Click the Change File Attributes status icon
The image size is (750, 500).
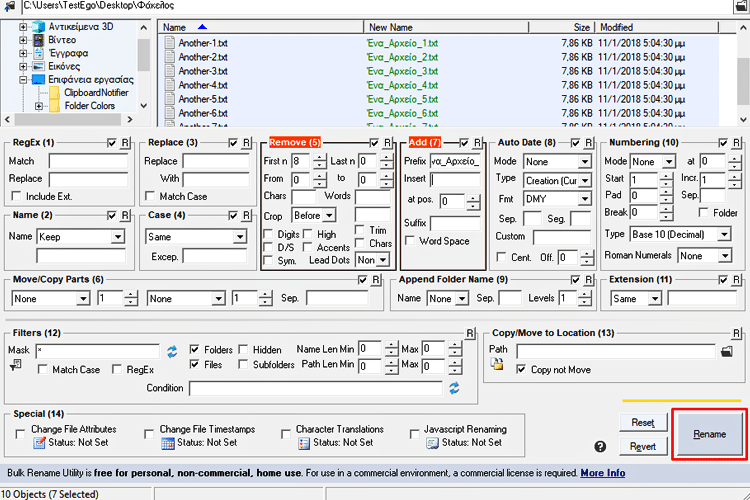point(39,443)
